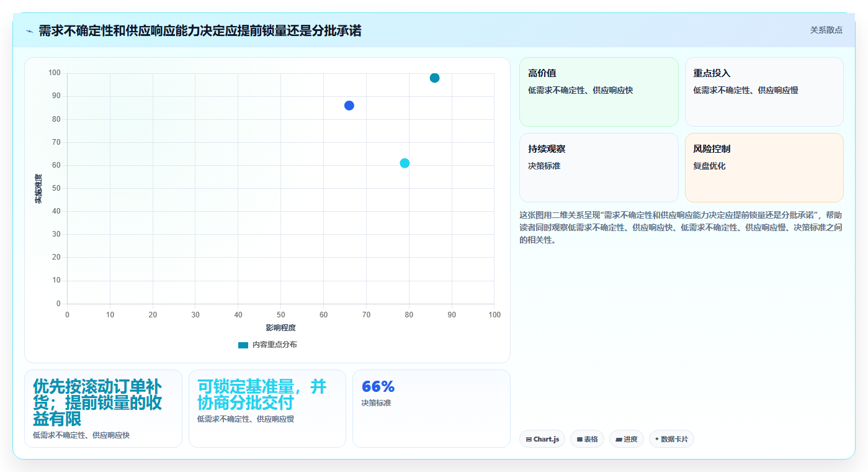Click the 表格 tag chip
The image size is (868, 472).
[587, 439]
